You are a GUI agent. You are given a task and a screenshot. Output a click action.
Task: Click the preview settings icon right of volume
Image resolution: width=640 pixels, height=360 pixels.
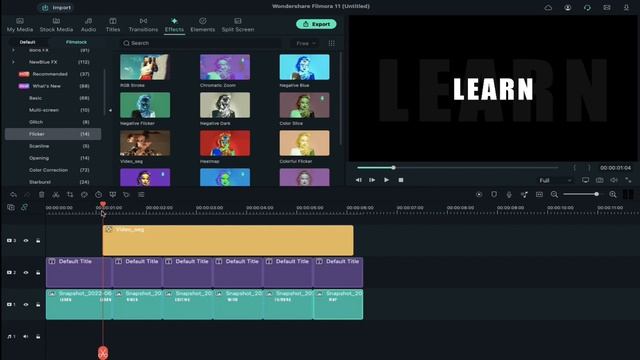[628, 180]
